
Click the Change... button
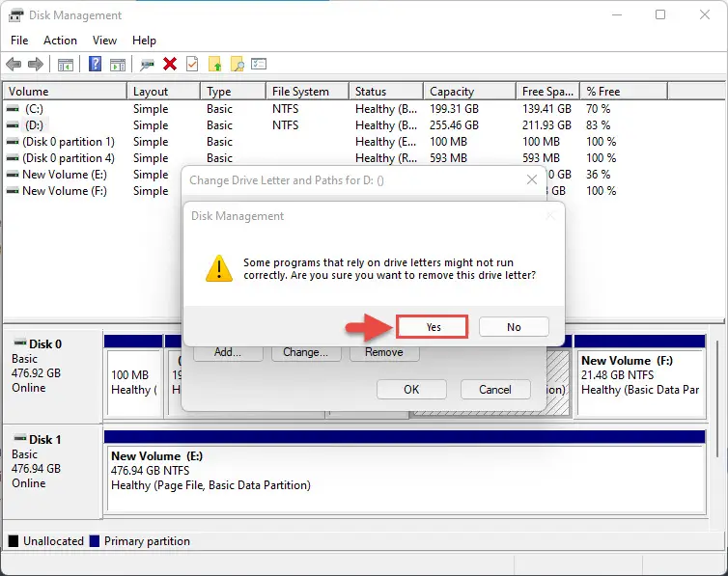point(306,352)
